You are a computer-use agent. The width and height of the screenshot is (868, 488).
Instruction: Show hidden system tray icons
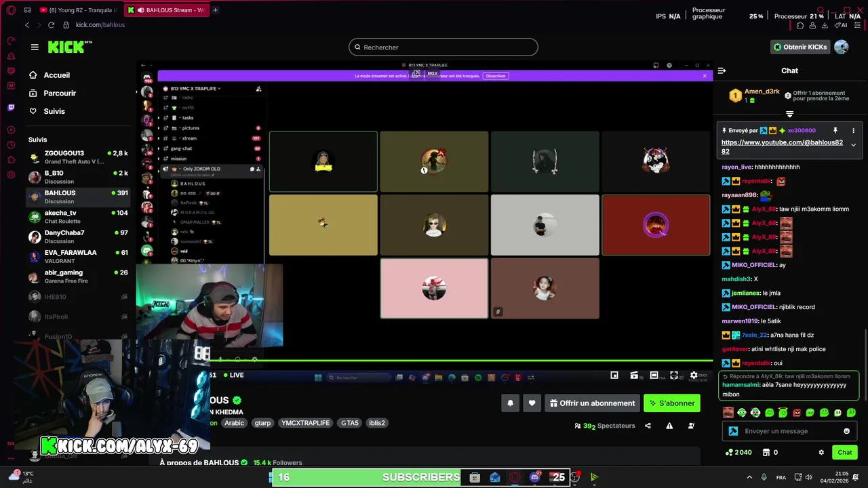pos(749,477)
